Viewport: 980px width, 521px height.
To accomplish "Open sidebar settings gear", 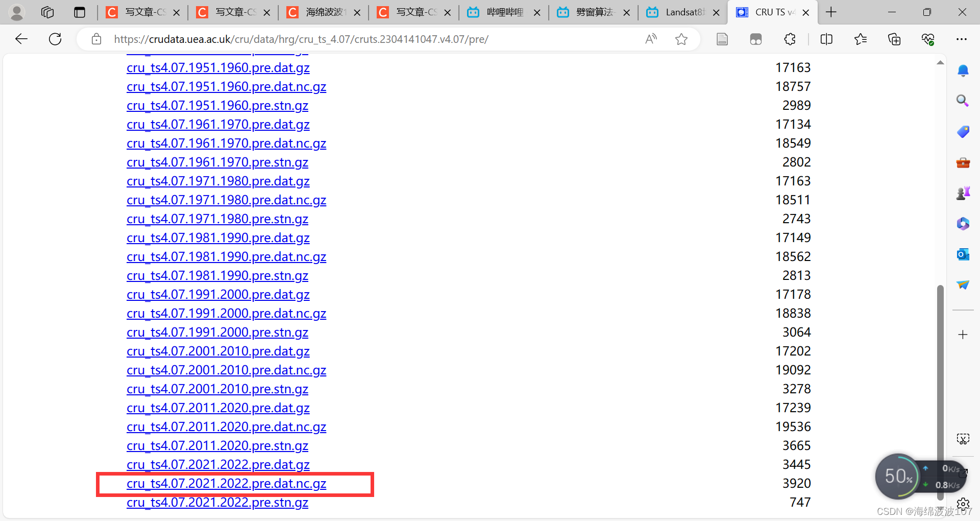I will pos(963,504).
